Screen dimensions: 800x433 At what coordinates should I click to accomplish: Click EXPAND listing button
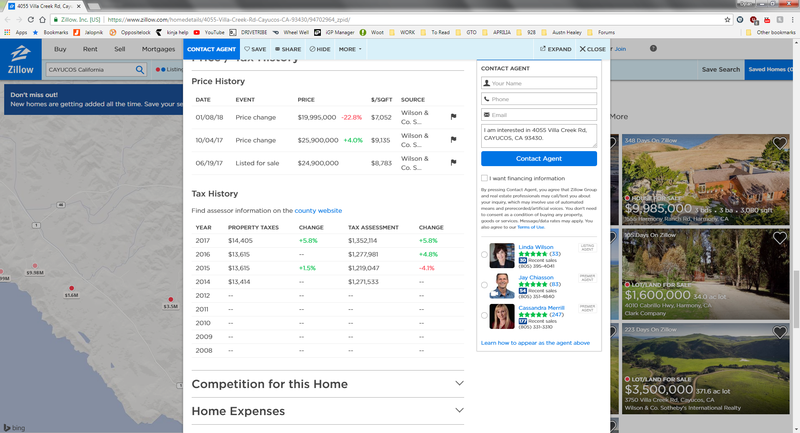point(556,49)
